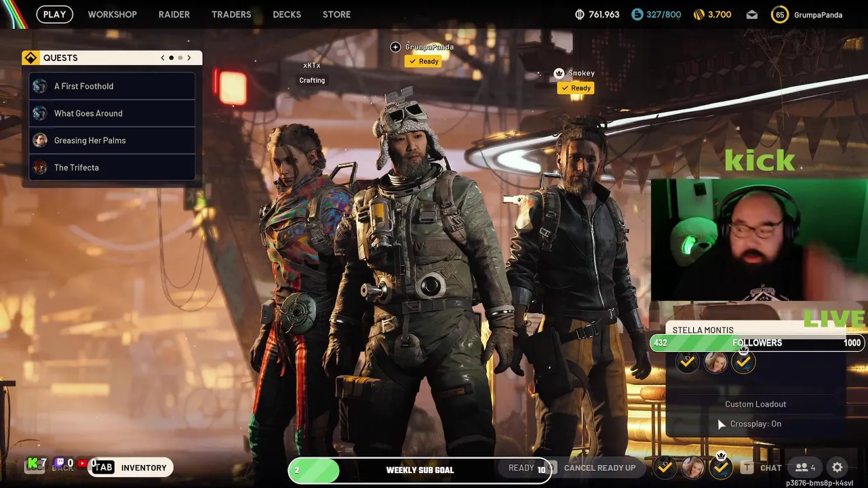Go to the TRADERS tab

coord(231,14)
